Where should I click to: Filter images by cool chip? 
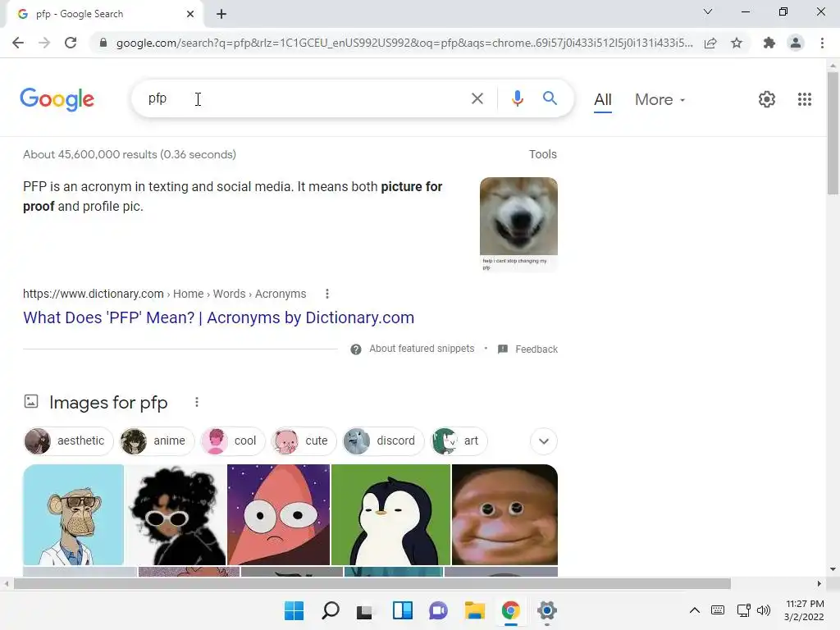click(232, 441)
